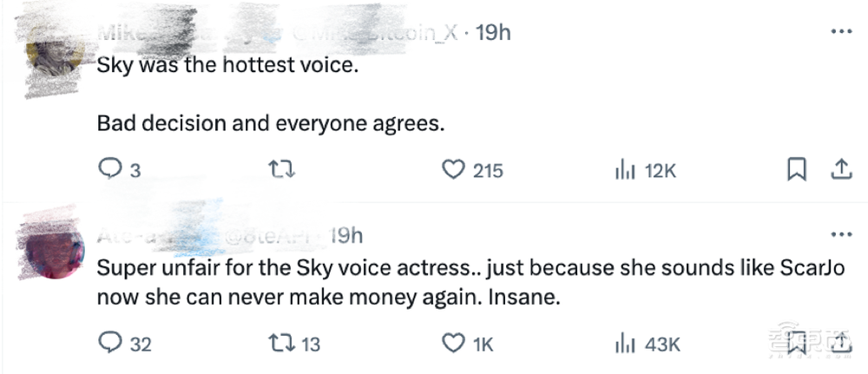Open the first tweet's 19h timestamp link
Viewport: 868px width, 374px height.
[x=494, y=33]
